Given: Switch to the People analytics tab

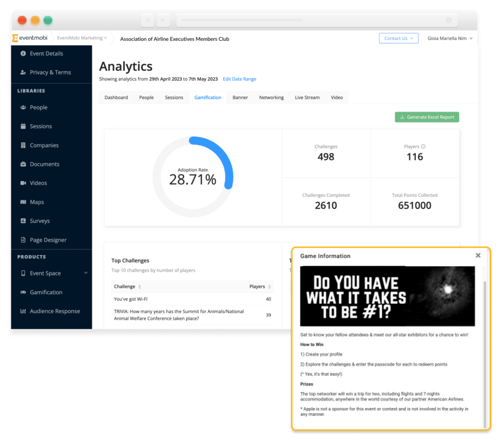Looking at the screenshot, I should click(x=146, y=97).
